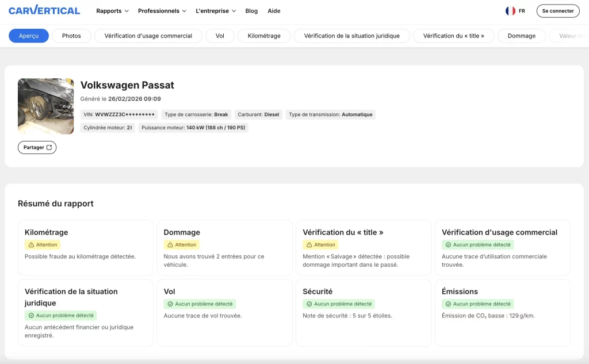Click the carVertical logo
The image size is (589, 364).
(44, 10)
